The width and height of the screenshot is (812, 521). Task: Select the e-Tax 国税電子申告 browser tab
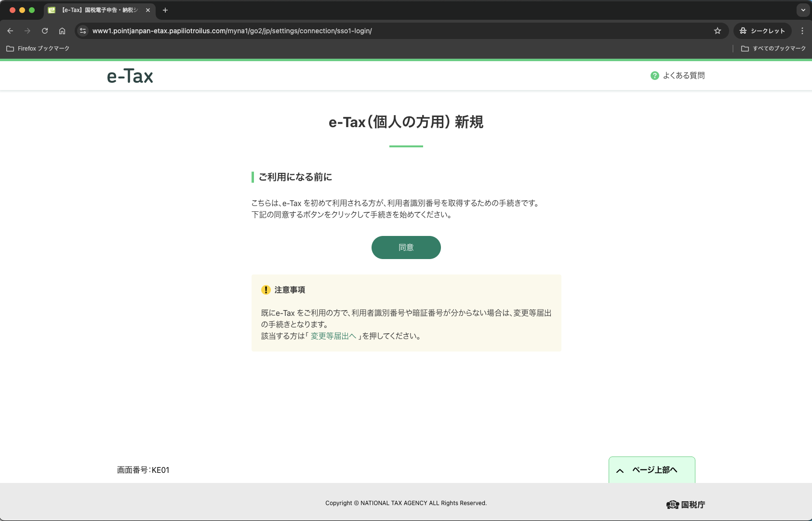tap(96, 10)
